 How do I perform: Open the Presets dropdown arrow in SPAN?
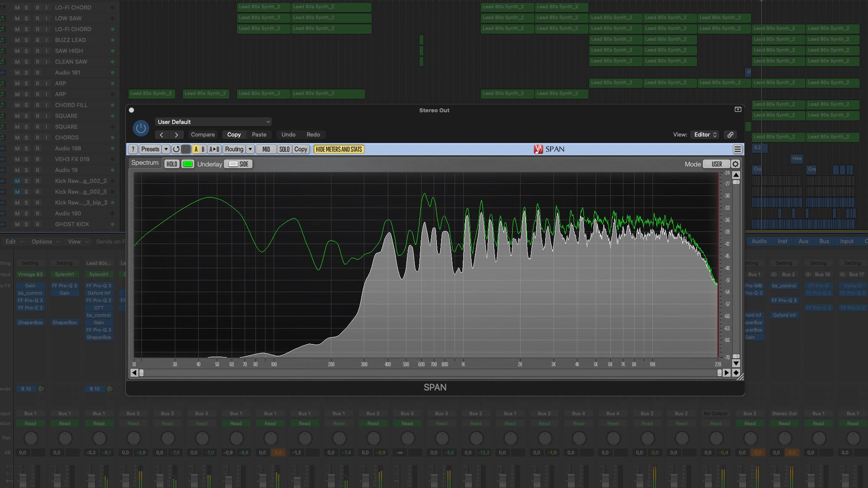[x=167, y=149]
